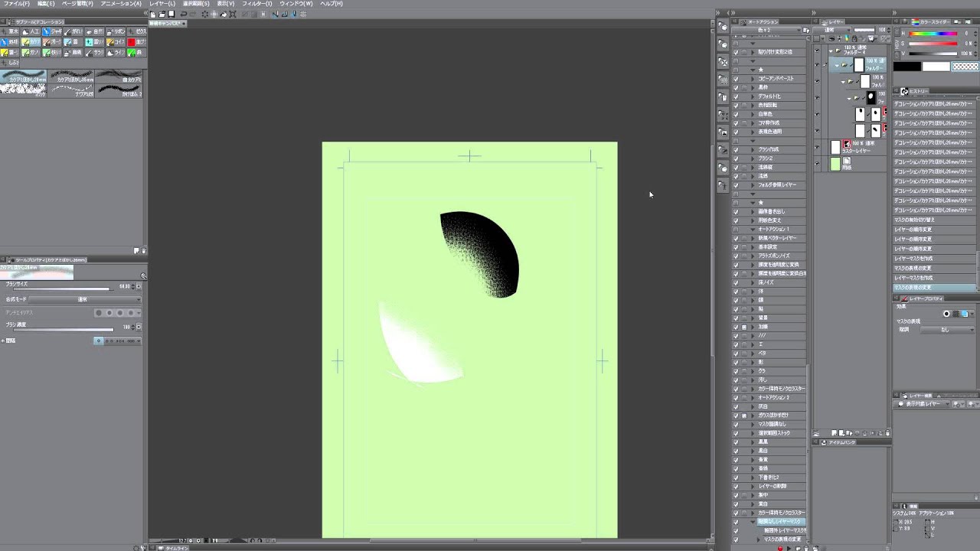Screen dimensions: 980x551
Task: Select the リボン sub tool group
Action: point(115,31)
